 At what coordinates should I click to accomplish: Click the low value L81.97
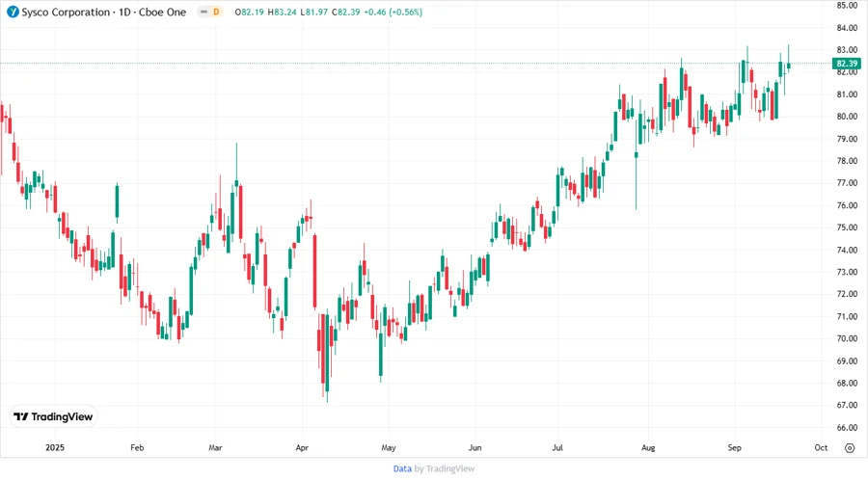[313, 13]
